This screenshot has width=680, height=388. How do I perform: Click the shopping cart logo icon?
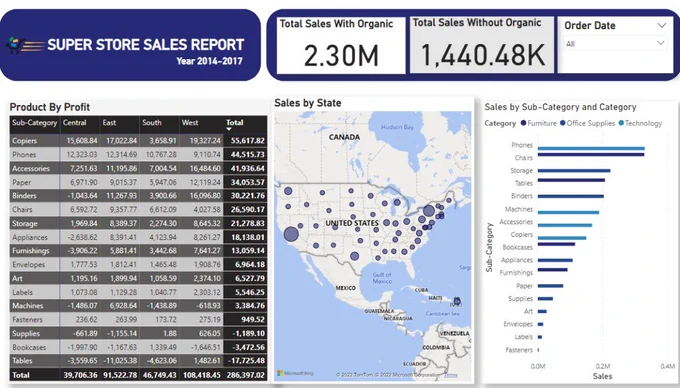pos(15,44)
